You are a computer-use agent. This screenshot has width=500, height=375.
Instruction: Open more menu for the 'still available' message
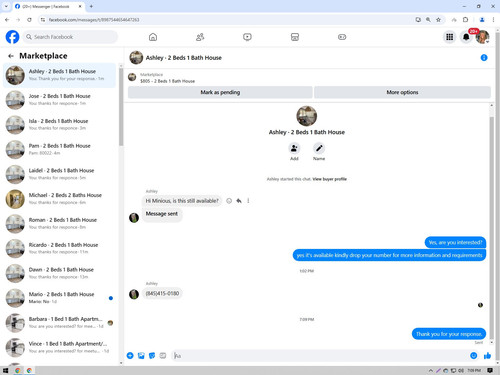[248, 201]
